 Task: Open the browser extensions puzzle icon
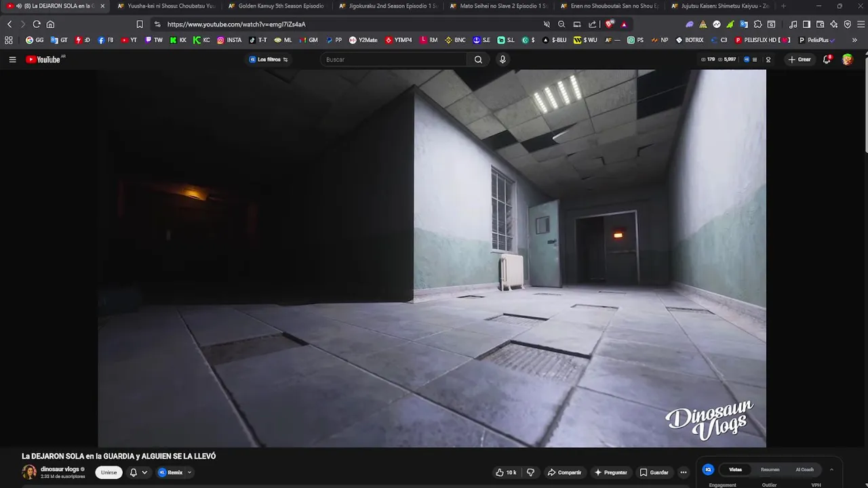pos(757,24)
